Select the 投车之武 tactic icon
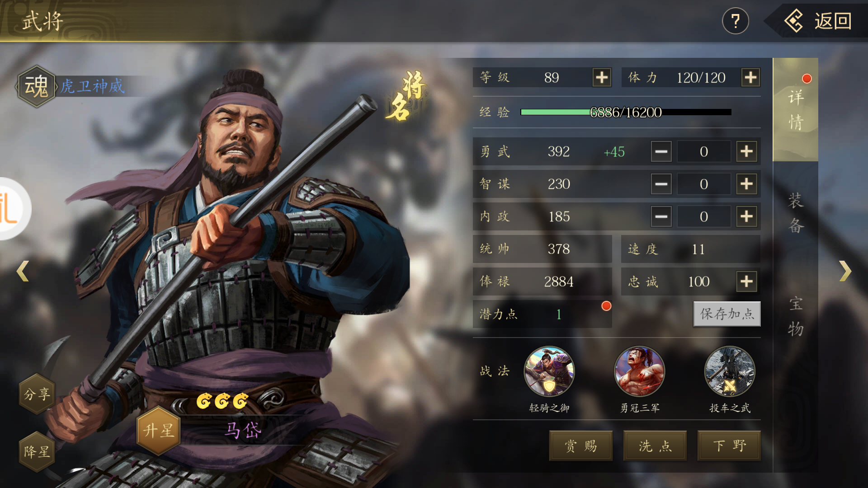 click(730, 371)
